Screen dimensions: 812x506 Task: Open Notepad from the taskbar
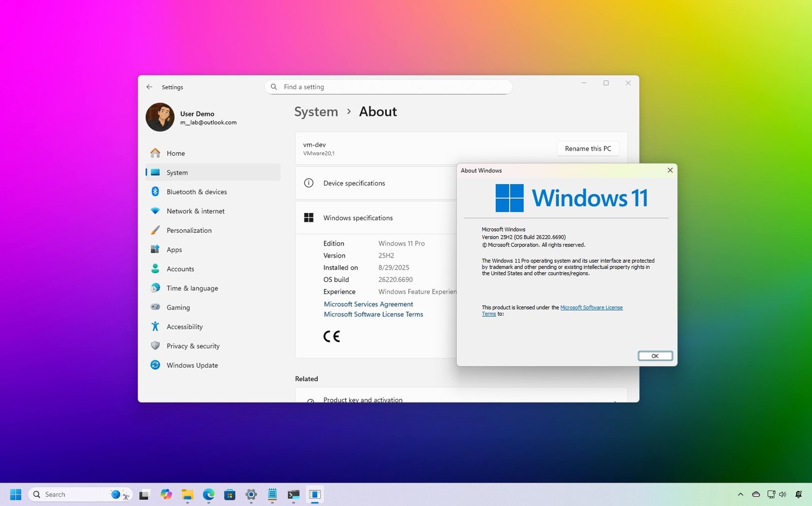tap(272, 494)
